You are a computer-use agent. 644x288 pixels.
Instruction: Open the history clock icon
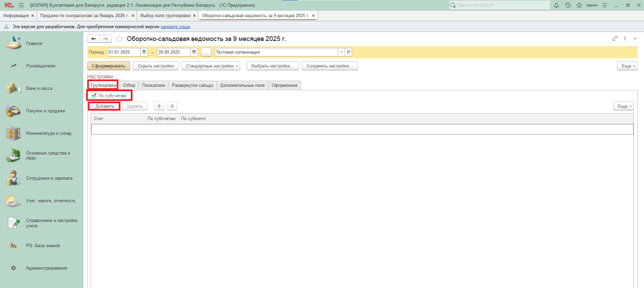click(x=568, y=5)
